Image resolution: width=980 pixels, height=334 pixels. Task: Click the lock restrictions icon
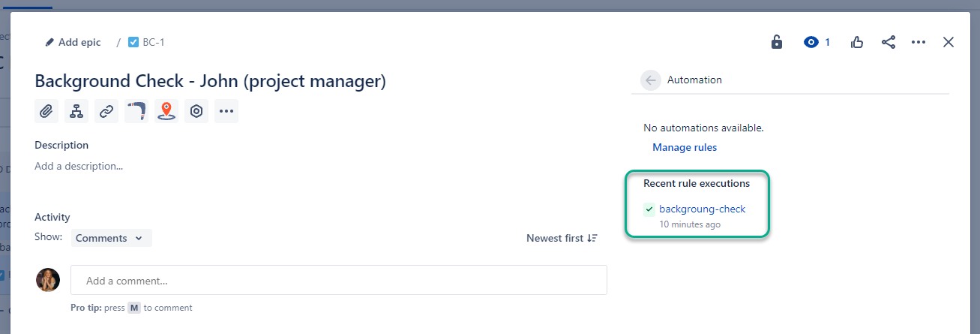(777, 42)
